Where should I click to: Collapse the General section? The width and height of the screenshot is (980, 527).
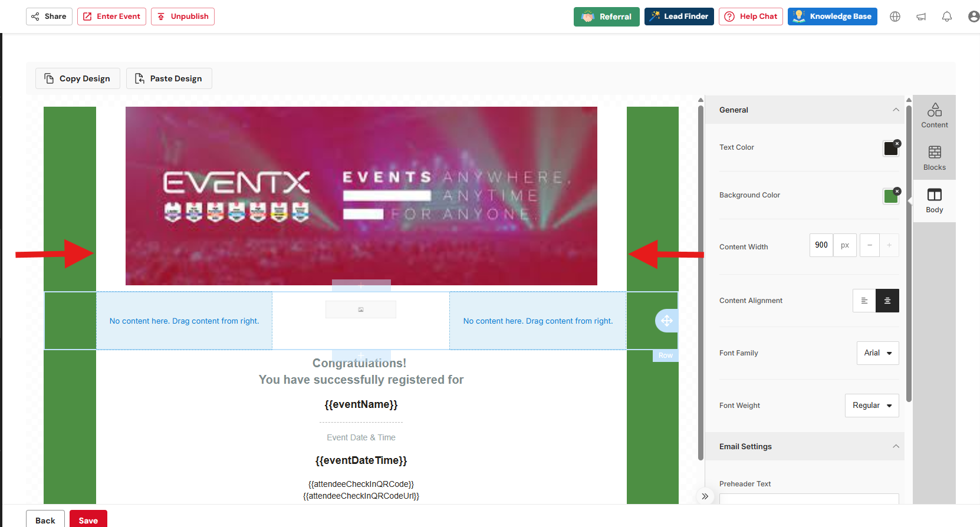pos(896,110)
